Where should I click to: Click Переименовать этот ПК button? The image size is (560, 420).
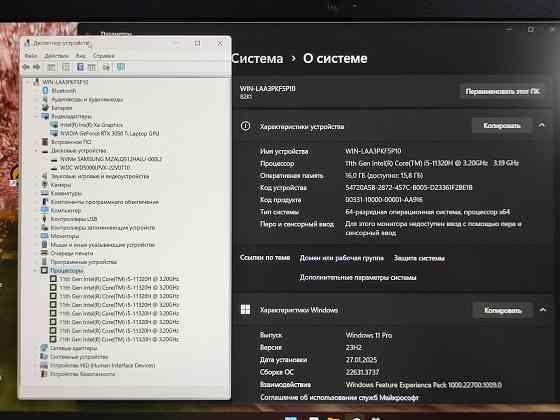coord(502,91)
